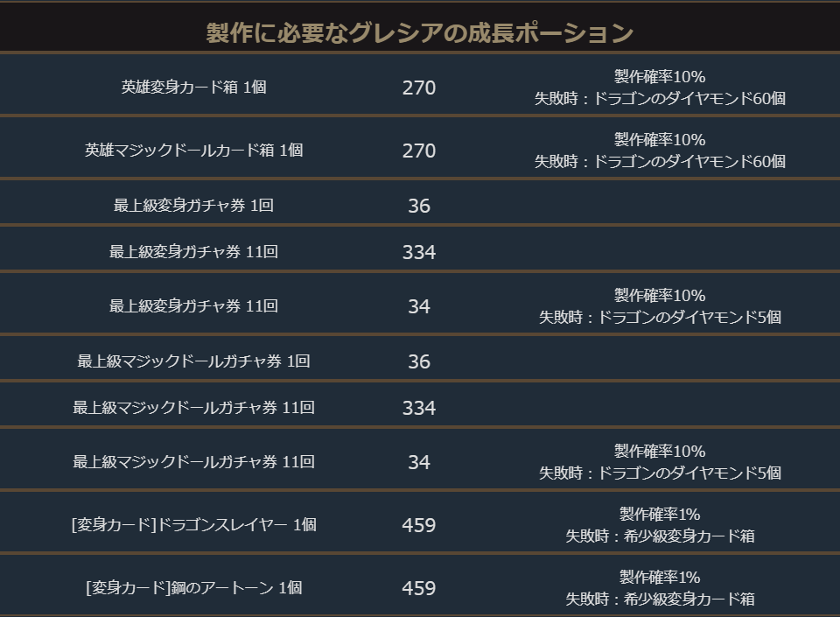This screenshot has height=617, width=840.
Task: Click 270 in the 英雄変身カード箱 row
Action: pos(419,88)
